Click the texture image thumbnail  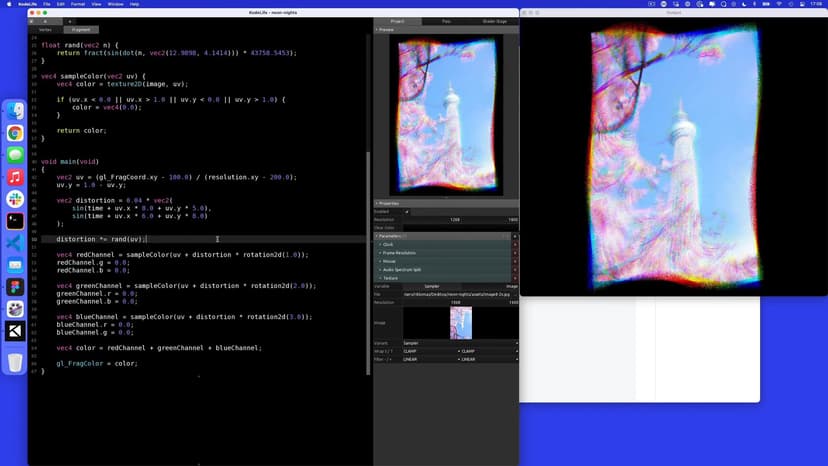460,322
